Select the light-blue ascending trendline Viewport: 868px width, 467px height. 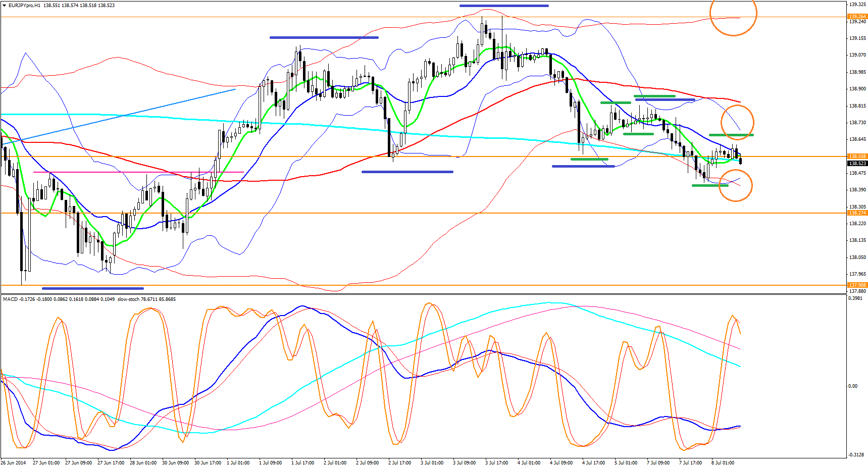pos(121,116)
